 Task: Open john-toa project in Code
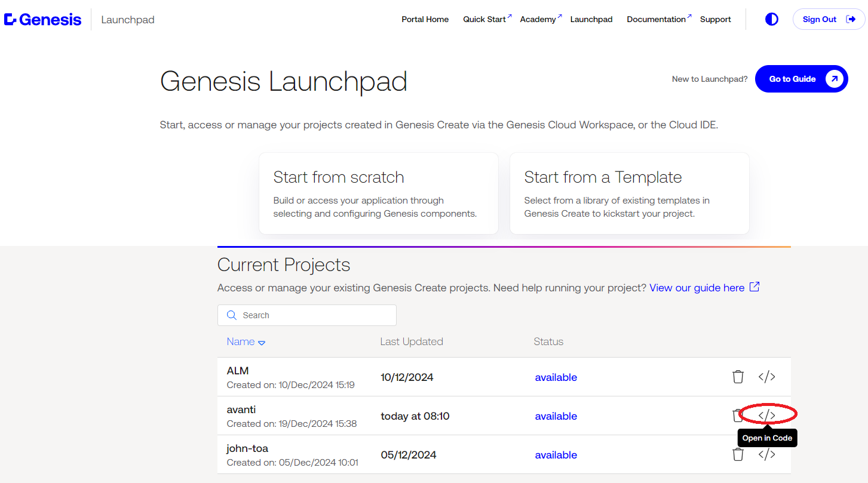767,454
